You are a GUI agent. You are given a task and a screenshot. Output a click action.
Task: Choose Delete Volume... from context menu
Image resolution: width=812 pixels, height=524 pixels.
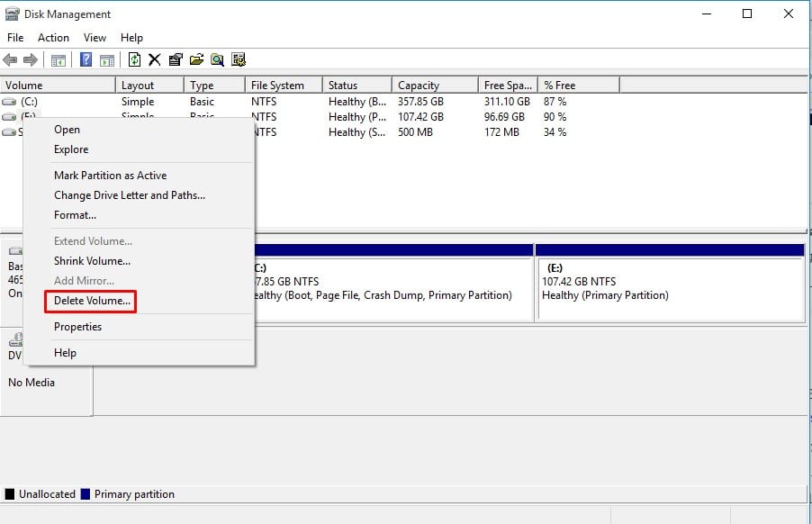(x=93, y=302)
